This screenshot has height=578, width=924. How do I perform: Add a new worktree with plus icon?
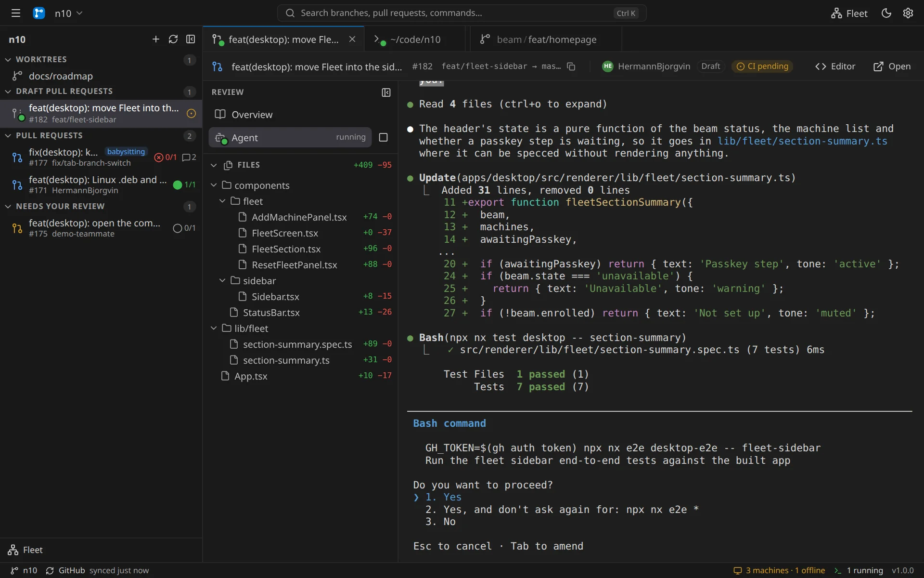coord(155,39)
